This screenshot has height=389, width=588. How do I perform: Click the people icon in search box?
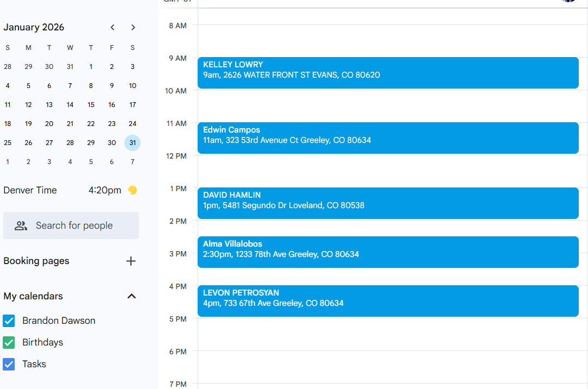[21, 225]
